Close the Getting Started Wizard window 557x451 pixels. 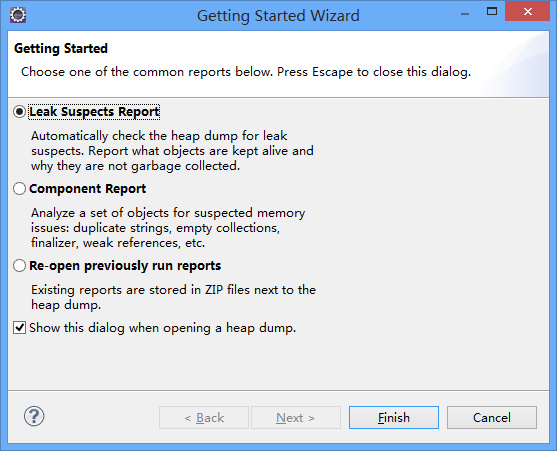(x=527, y=11)
